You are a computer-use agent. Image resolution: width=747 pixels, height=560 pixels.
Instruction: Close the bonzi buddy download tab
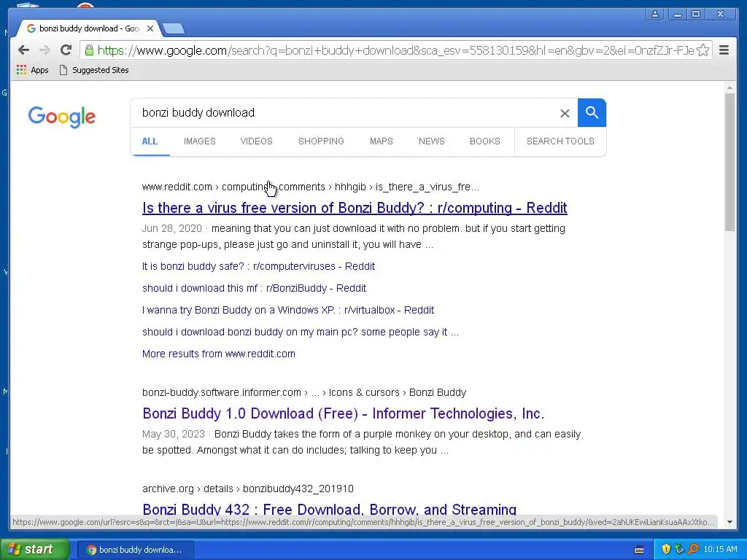click(x=150, y=28)
